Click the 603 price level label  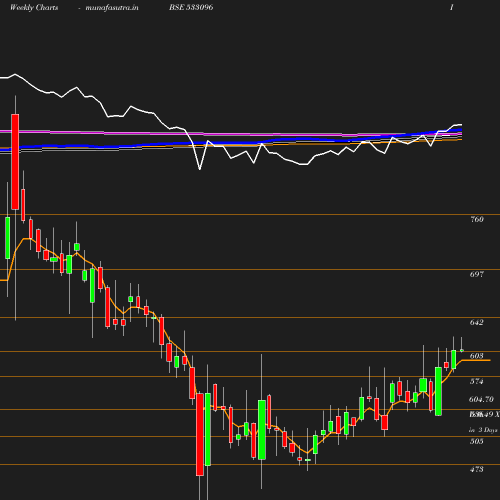477,356
